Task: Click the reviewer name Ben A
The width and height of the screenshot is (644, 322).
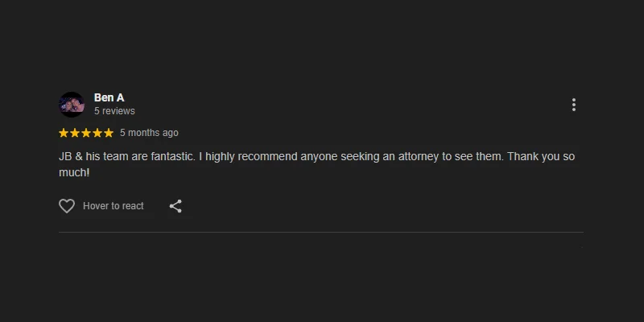Action: click(x=109, y=97)
